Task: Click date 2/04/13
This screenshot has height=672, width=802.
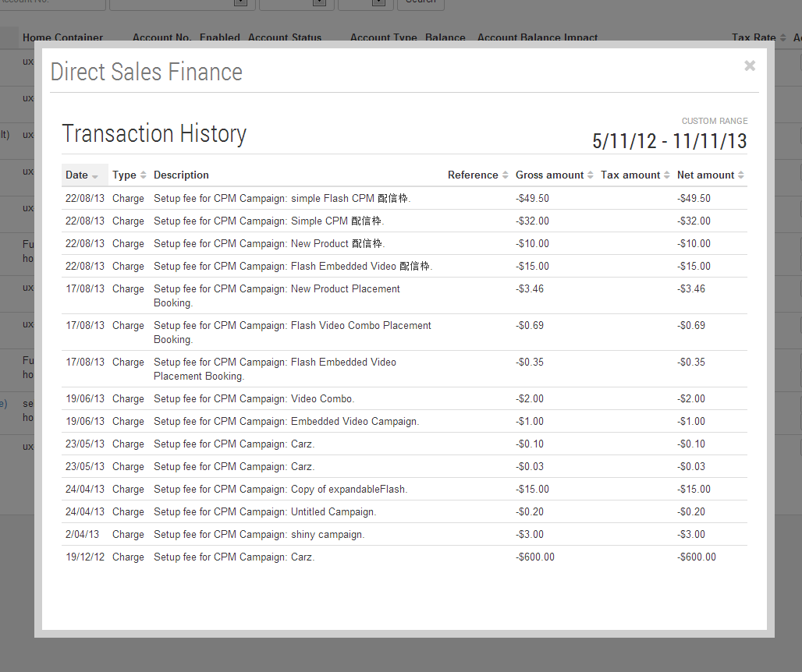Action: click(82, 535)
